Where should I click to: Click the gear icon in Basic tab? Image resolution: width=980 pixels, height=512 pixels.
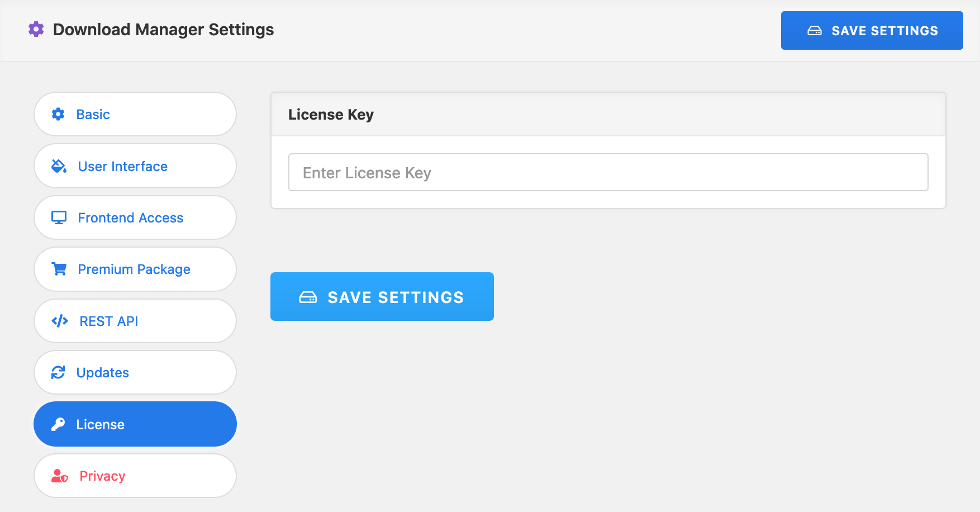58,115
